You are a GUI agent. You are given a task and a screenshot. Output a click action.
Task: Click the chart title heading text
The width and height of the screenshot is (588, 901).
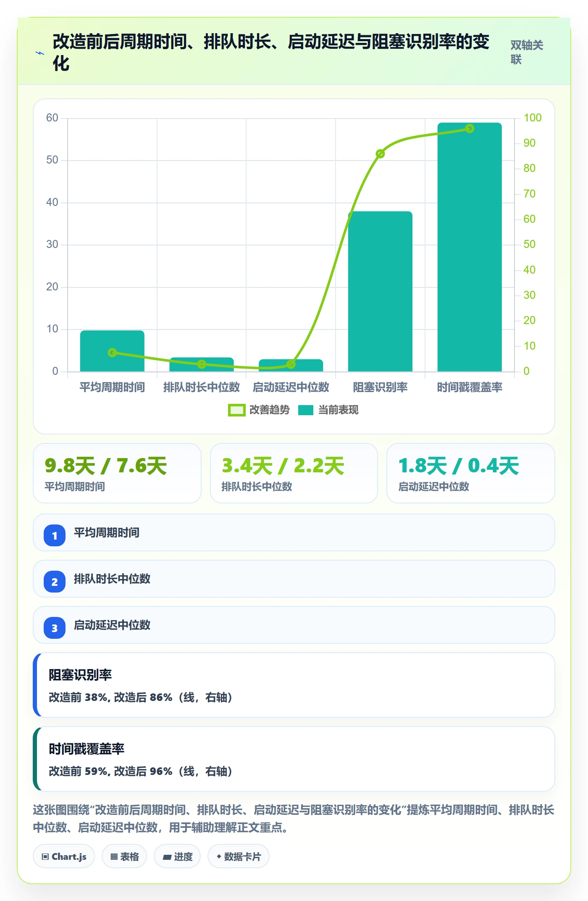[x=271, y=53]
